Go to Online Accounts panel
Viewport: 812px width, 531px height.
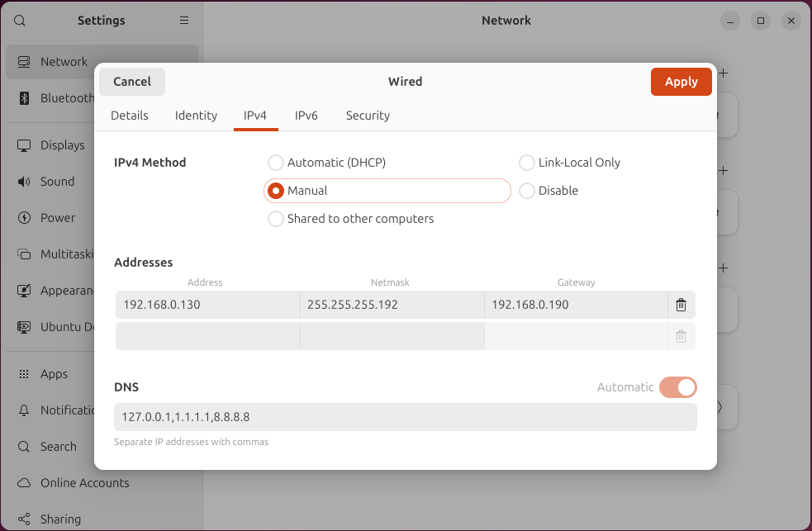tap(84, 483)
